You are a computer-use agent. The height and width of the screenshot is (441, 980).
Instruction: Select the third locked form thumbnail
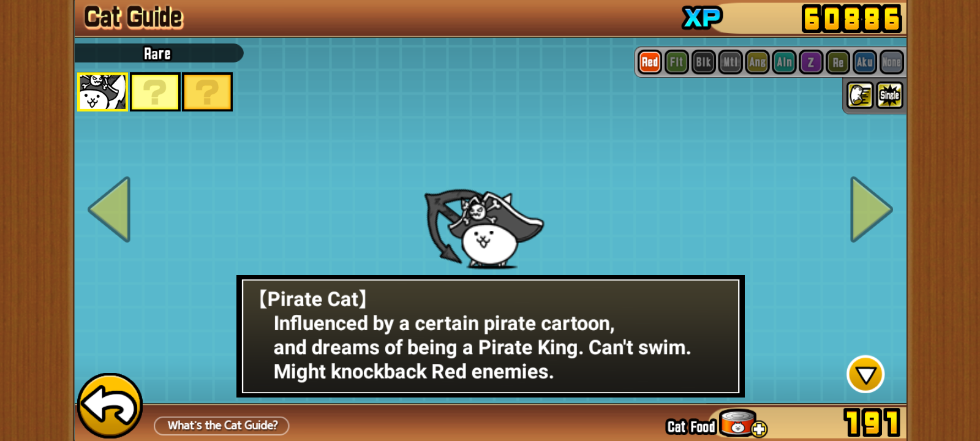207,92
